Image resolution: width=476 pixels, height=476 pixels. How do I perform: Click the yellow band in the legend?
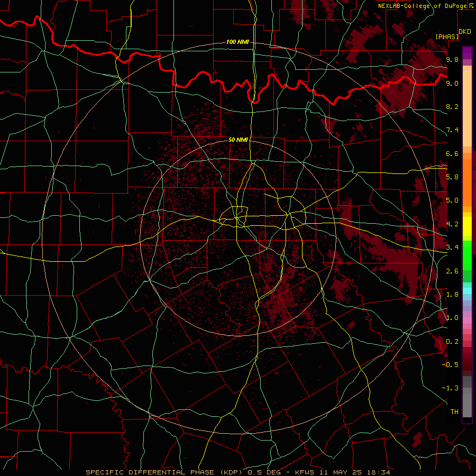pos(467,226)
